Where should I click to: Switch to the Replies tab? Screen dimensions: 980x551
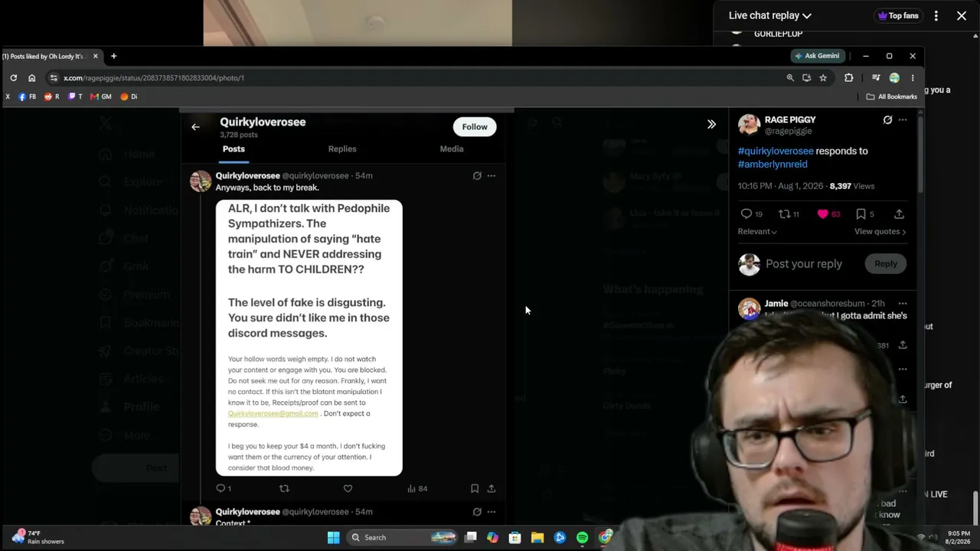pos(342,149)
